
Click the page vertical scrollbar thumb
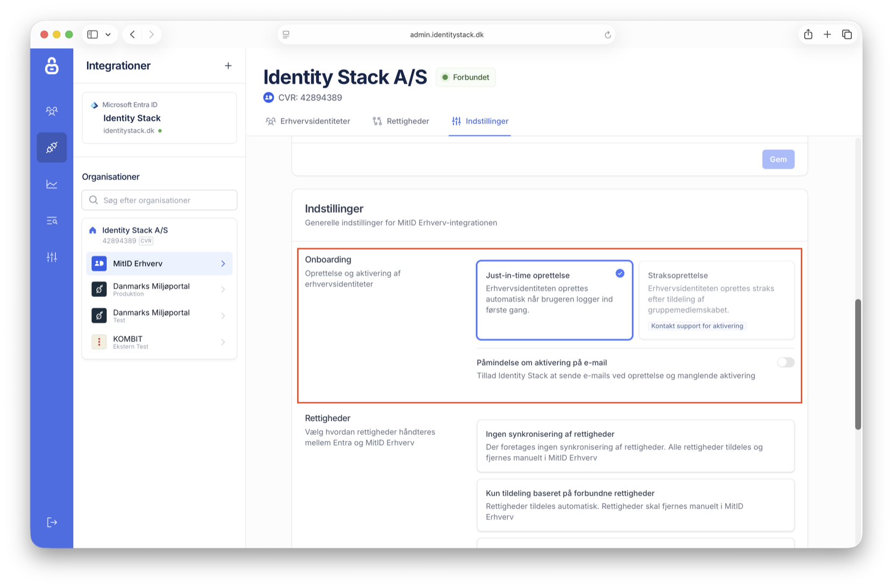(858, 364)
